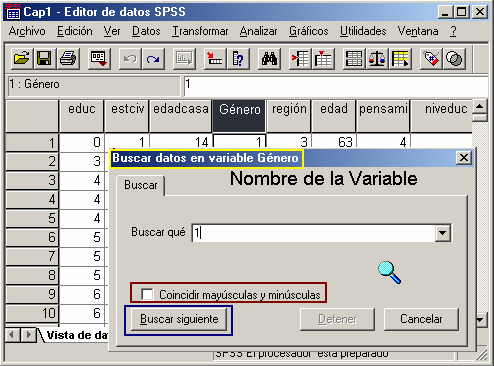Select the estciv column header

pyautogui.click(x=127, y=115)
